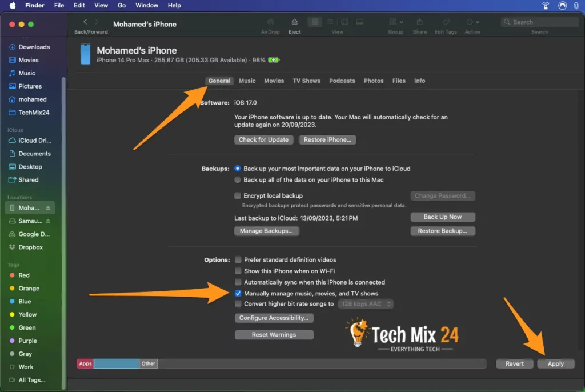Click the Eject toolbar icon
The width and height of the screenshot is (585, 392).
point(294,22)
